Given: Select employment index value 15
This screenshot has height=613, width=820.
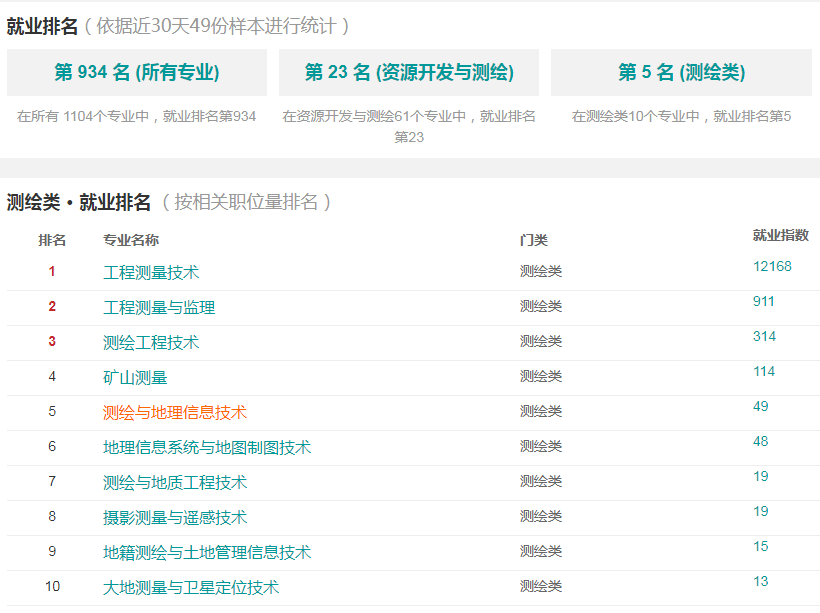Looking at the screenshot, I should click(761, 547).
